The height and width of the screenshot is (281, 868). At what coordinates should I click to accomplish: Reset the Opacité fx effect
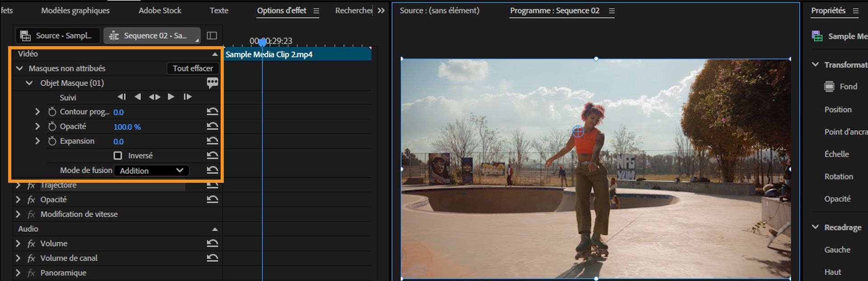[x=212, y=199]
